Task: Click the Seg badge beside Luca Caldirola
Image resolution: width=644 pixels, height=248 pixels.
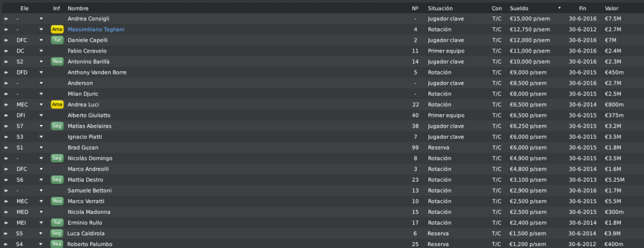Action: 57,233
